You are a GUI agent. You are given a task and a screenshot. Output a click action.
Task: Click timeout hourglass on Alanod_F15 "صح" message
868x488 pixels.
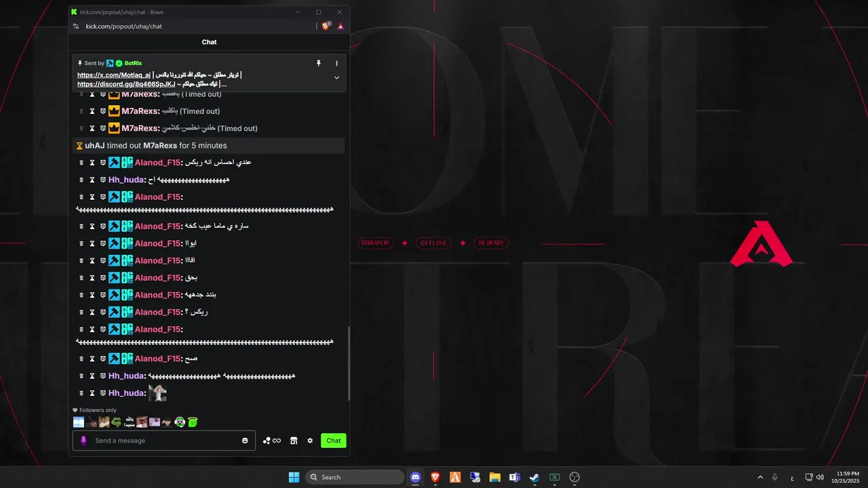coord(92,359)
